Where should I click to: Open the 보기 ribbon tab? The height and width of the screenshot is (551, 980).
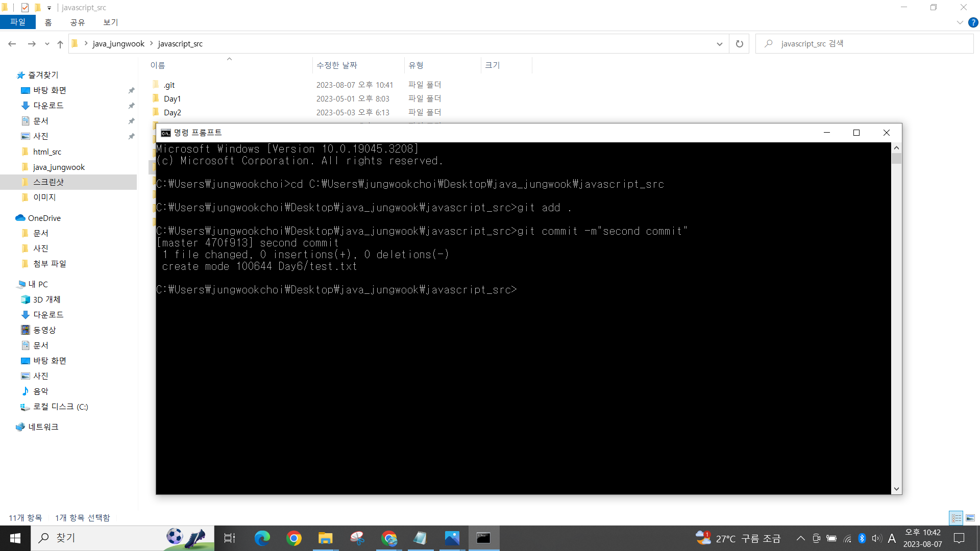tap(110, 22)
